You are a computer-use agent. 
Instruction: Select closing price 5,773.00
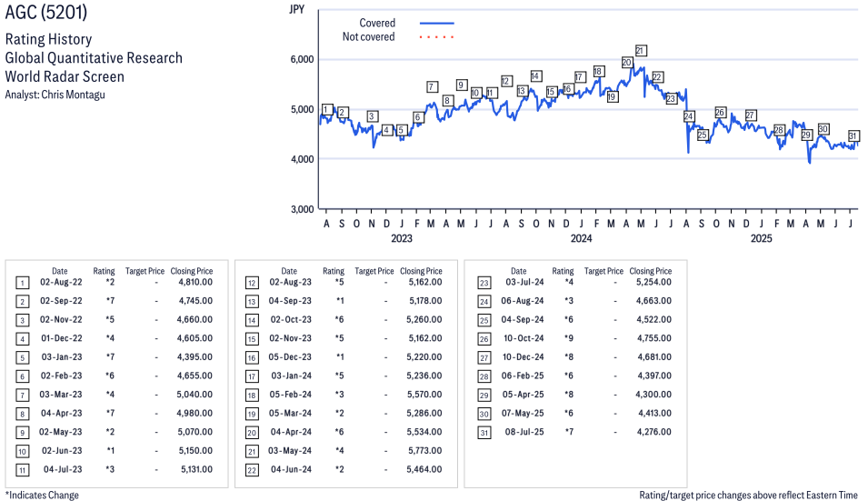(425, 451)
